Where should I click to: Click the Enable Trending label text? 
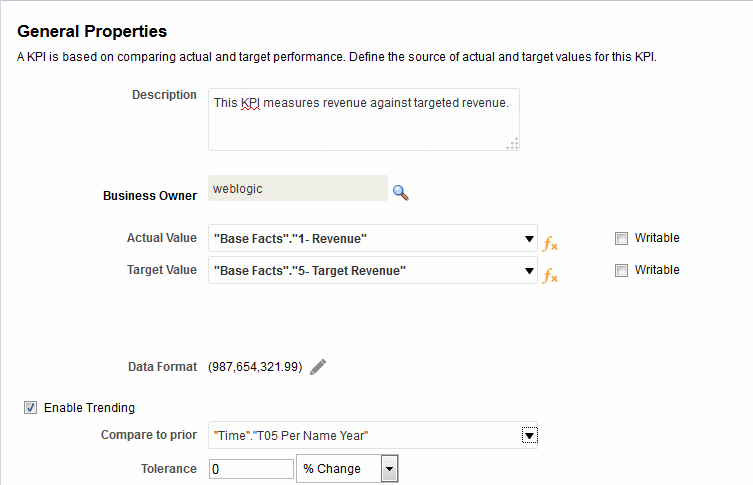89,408
